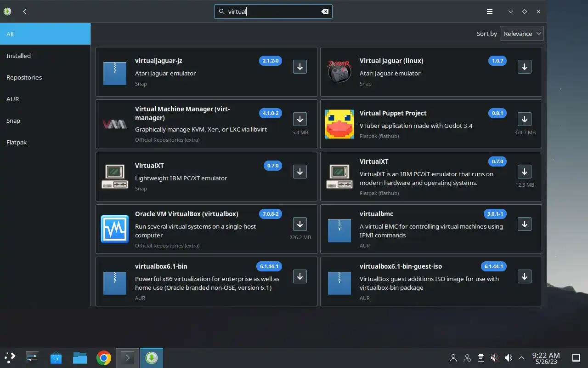Click the volume icon in system tray
This screenshot has width=588, height=368.
(x=508, y=357)
